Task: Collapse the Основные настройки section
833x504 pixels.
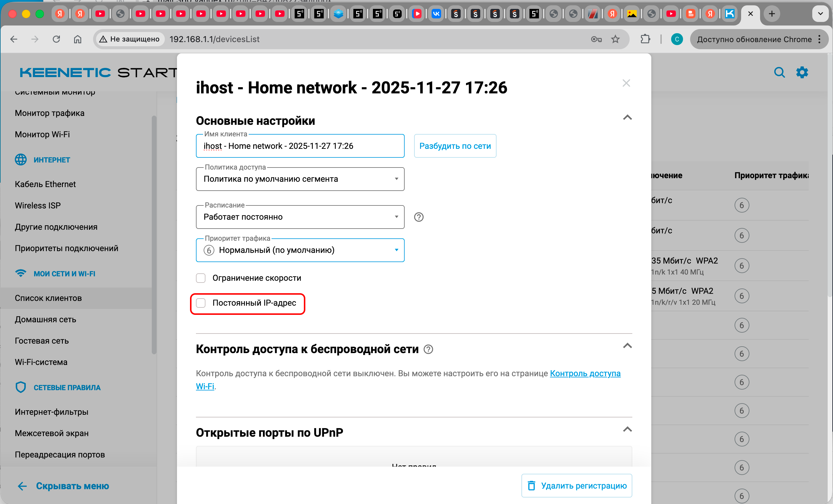Action: (627, 118)
